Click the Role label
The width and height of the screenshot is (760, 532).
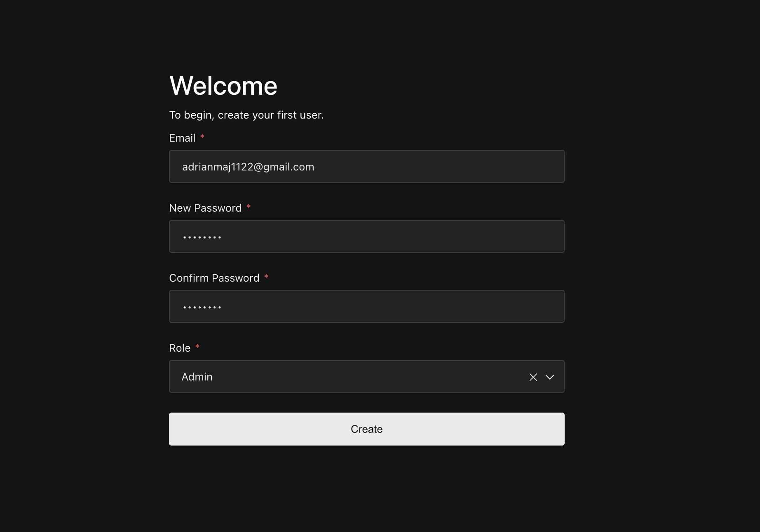(180, 348)
